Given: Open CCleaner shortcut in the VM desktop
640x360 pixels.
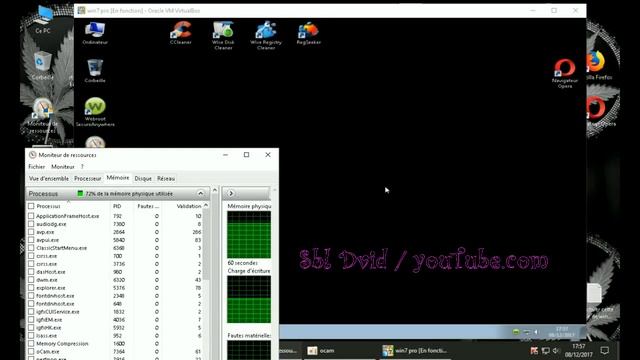Looking at the screenshot, I should [x=181, y=33].
